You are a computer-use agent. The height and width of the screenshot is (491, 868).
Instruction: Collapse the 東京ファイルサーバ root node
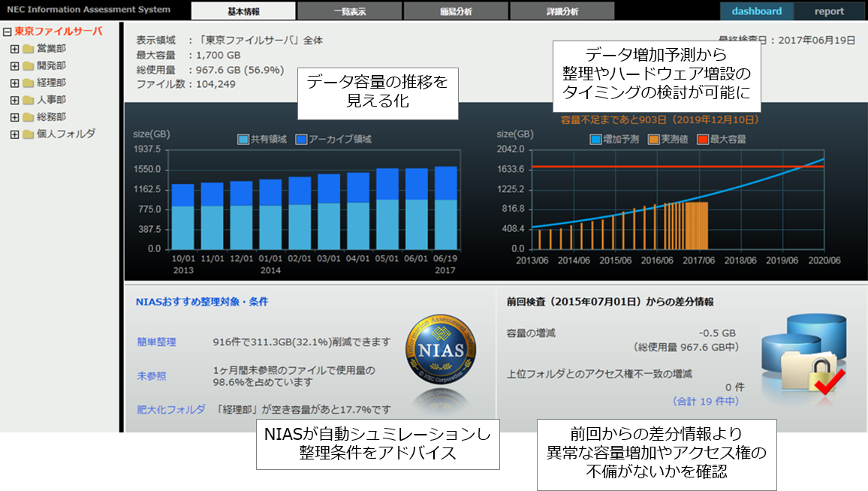click(8, 32)
